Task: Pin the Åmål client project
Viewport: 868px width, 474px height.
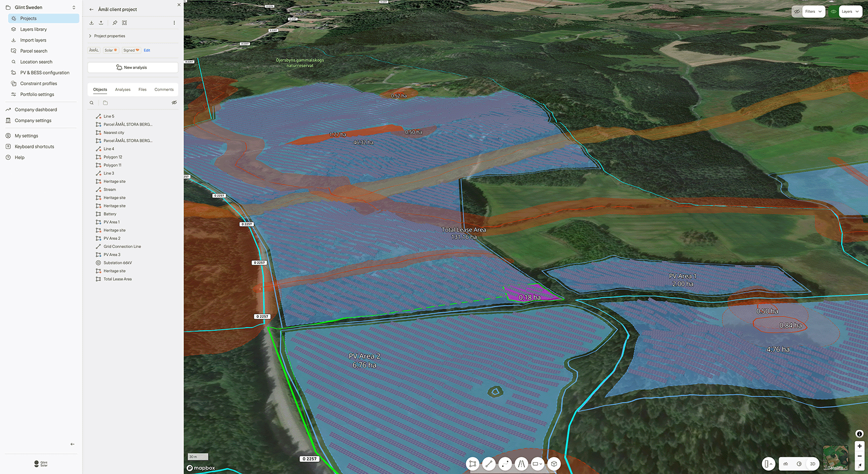Action: click(115, 23)
